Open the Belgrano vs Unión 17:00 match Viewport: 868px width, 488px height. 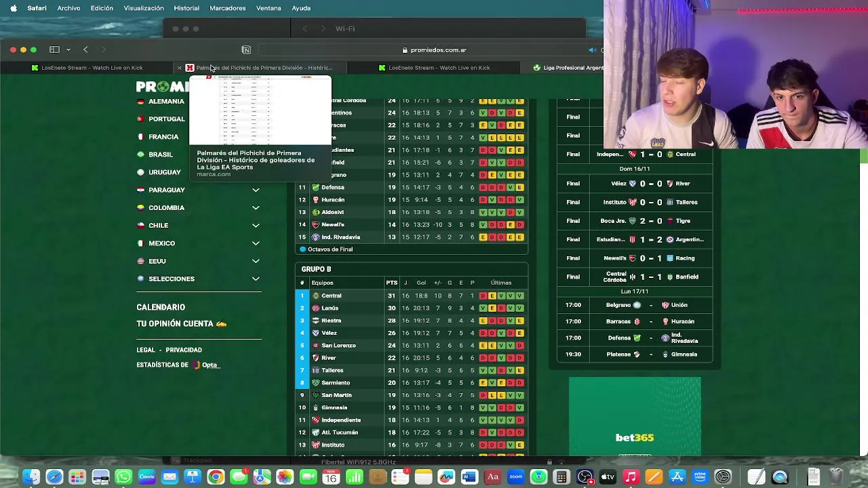pyautogui.click(x=635, y=305)
